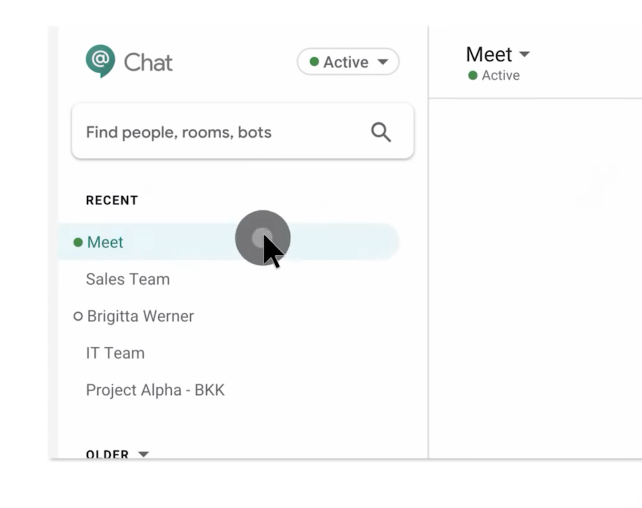This screenshot has height=508, width=642.
Task: Collapse the OLDER section arrow
Action: (x=143, y=454)
